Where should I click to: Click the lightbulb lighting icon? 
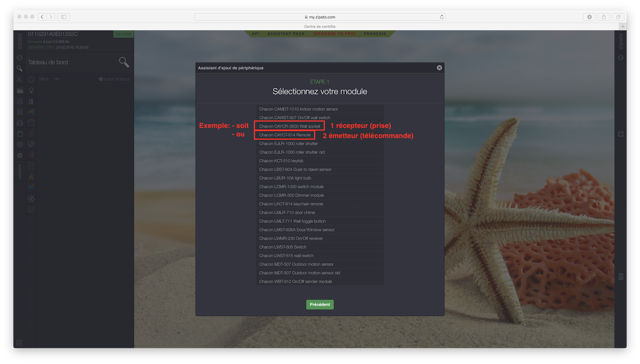31,91
